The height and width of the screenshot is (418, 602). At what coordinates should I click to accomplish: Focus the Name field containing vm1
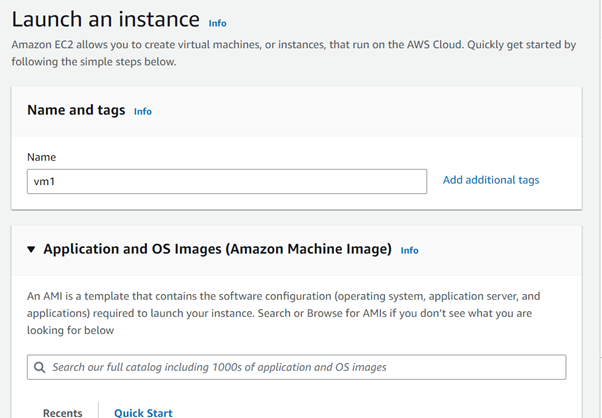227,182
